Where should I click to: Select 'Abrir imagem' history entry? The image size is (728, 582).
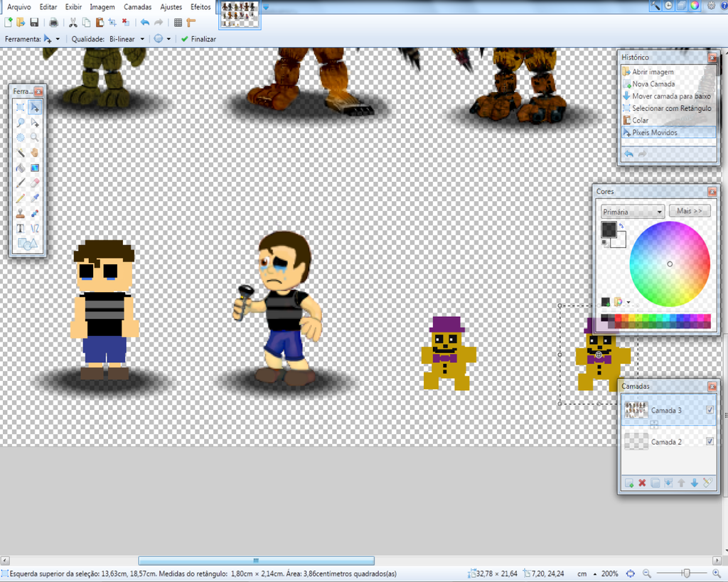click(x=668, y=72)
